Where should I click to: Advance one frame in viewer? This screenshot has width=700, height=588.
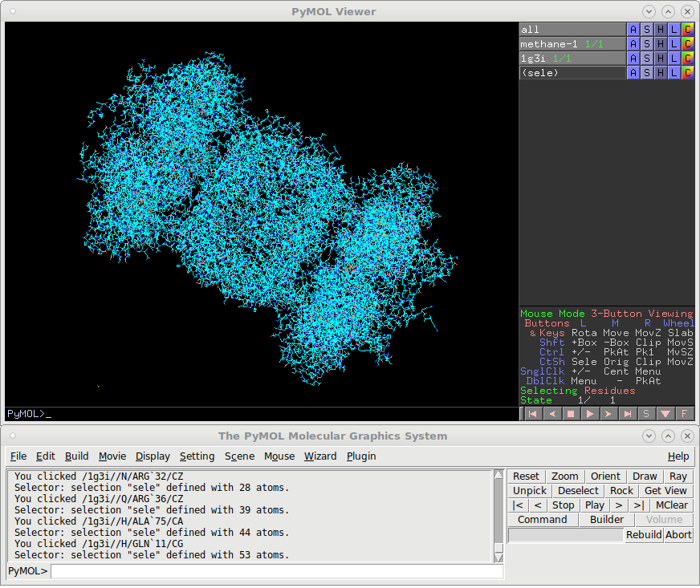[x=608, y=414]
